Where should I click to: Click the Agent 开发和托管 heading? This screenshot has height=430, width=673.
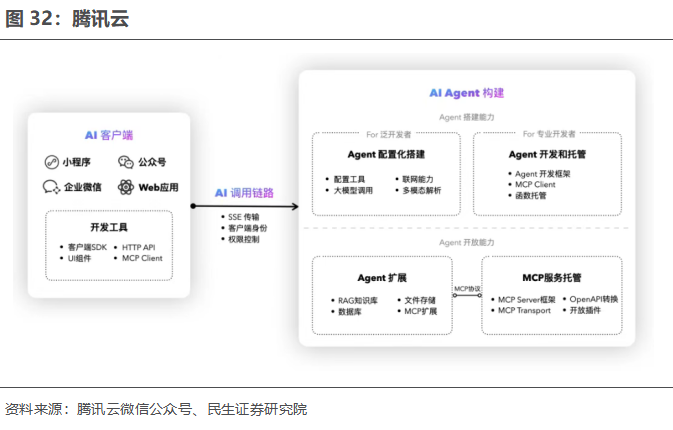547,154
